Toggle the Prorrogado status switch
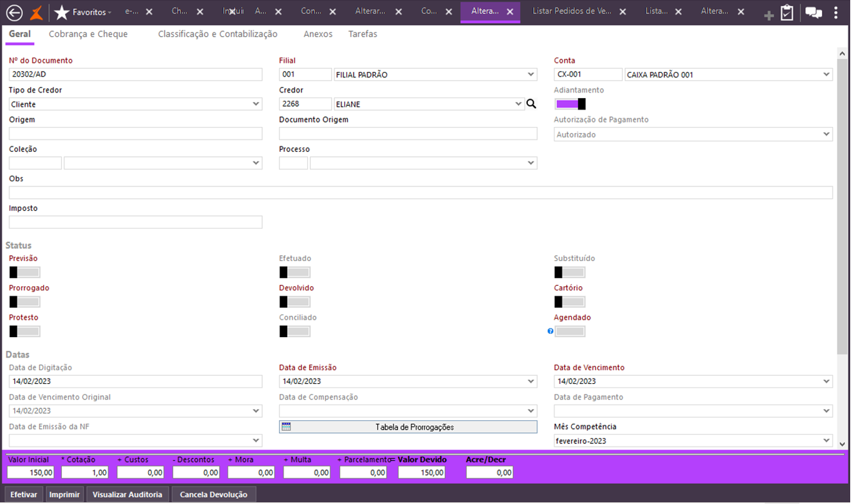The width and height of the screenshot is (852, 504). pyautogui.click(x=24, y=302)
